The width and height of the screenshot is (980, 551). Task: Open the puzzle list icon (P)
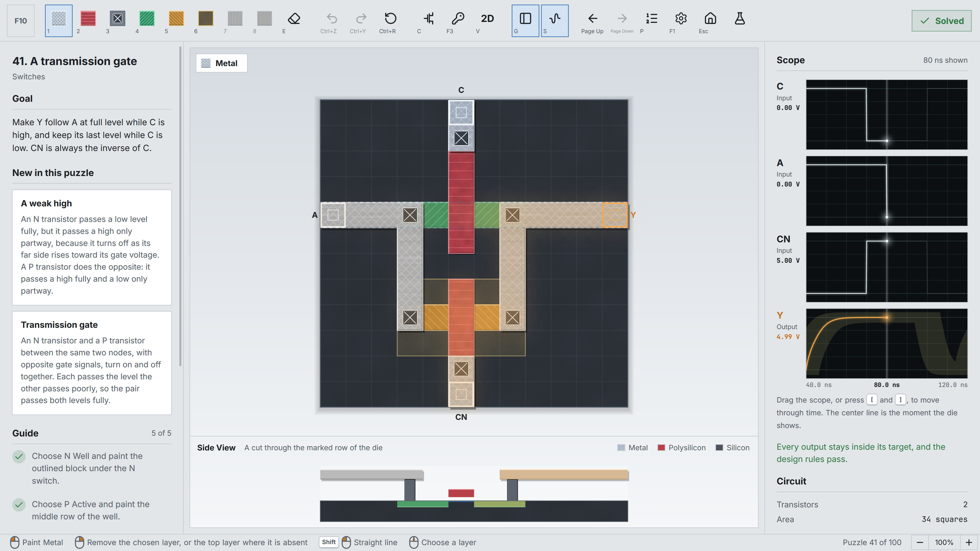[651, 20]
